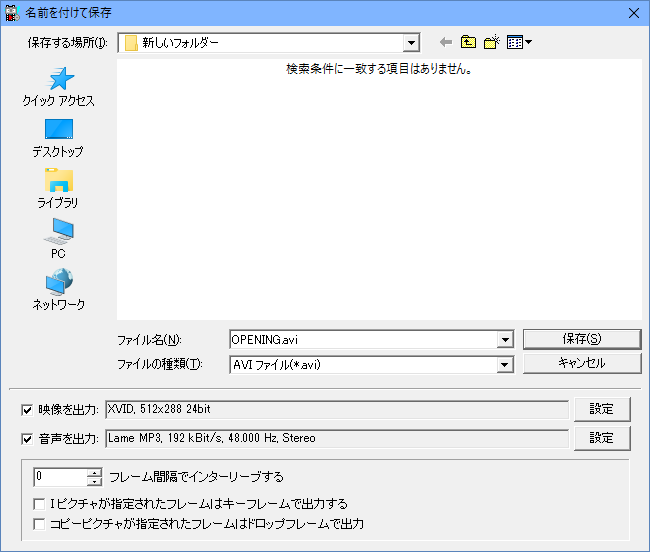Open Quick Access (クイック アクセス) location
The width and height of the screenshot is (650, 552).
pos(59,87)
